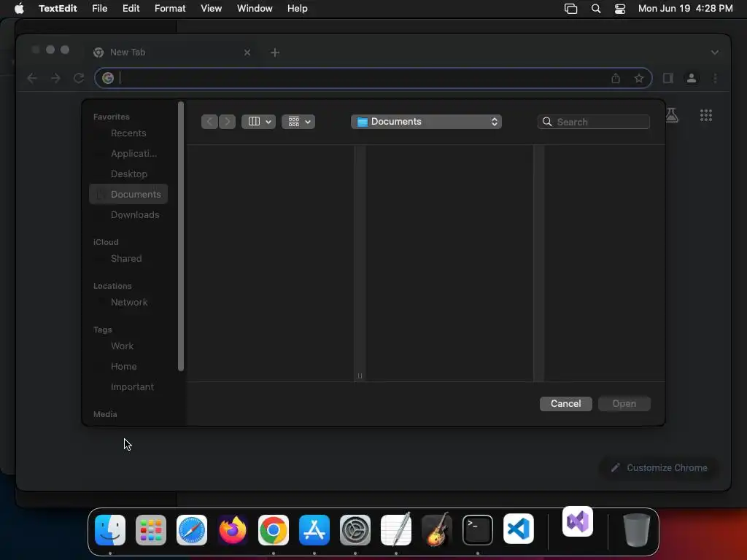
Task: Click the Cancel button
Action: (566, 404)
